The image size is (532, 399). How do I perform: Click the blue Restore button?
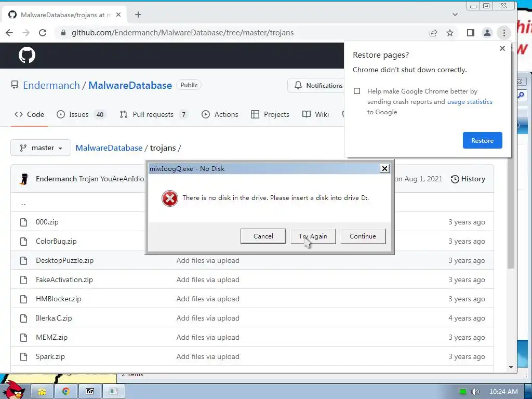(x=483, y=140)
